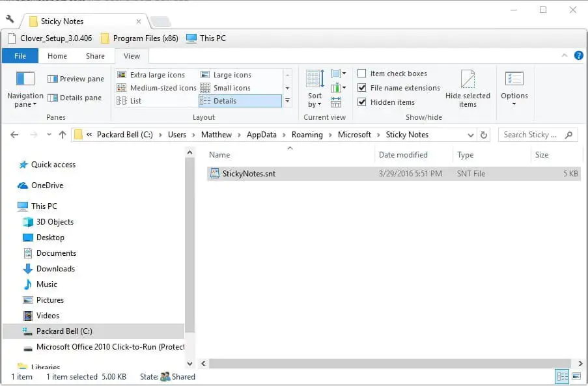Expand address bar history dropdown

pos(471,135)
